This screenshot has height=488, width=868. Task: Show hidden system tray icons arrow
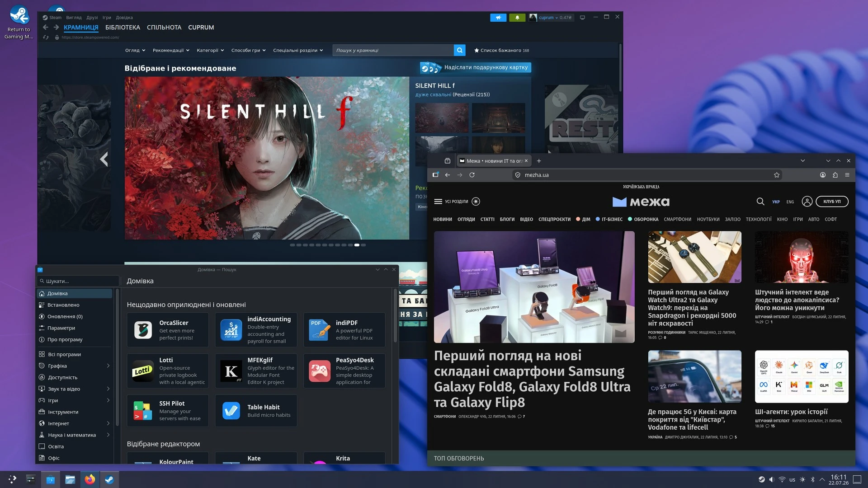pyautogui.click(x=822, y=479)
